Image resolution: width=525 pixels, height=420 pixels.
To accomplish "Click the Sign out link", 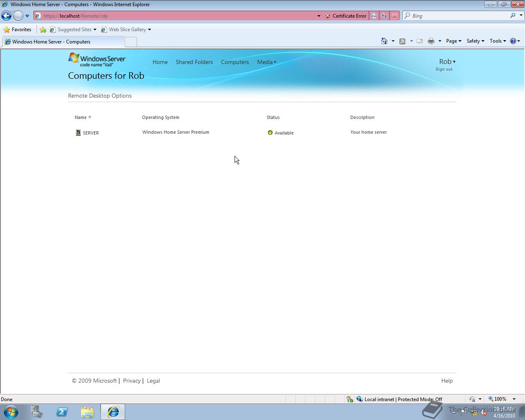I will pyautogui.click(x=444, y=69).
